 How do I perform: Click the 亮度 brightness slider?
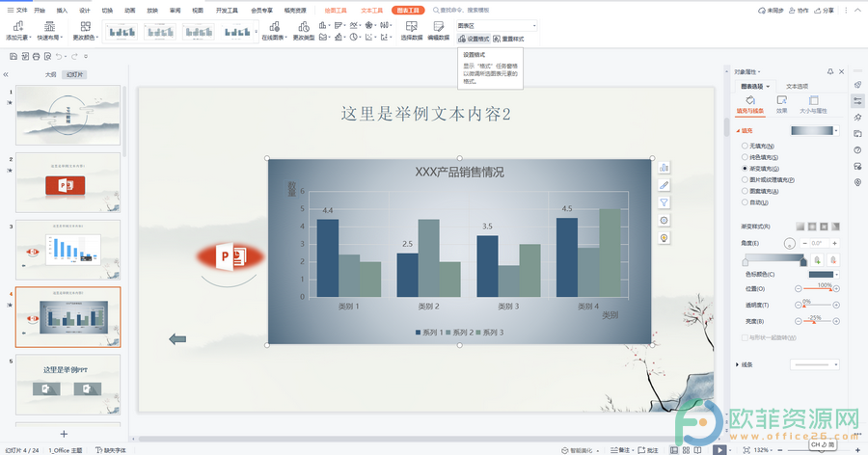tap(817, 321)
